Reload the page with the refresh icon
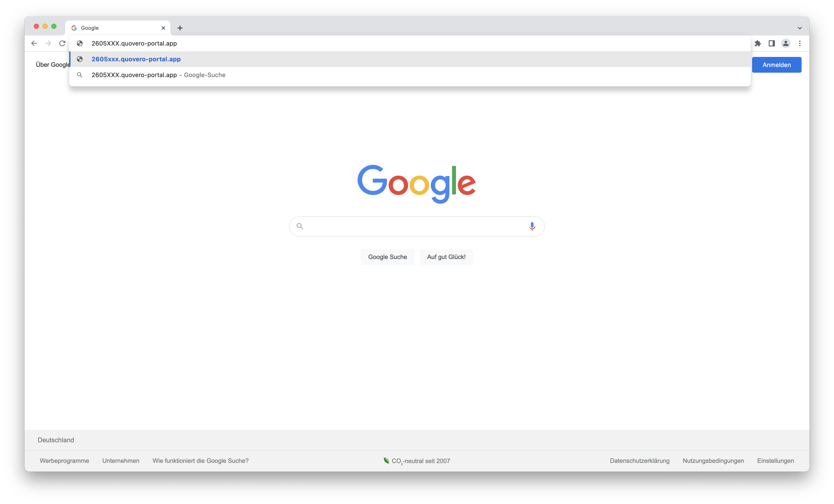 (x=62, y=43)
